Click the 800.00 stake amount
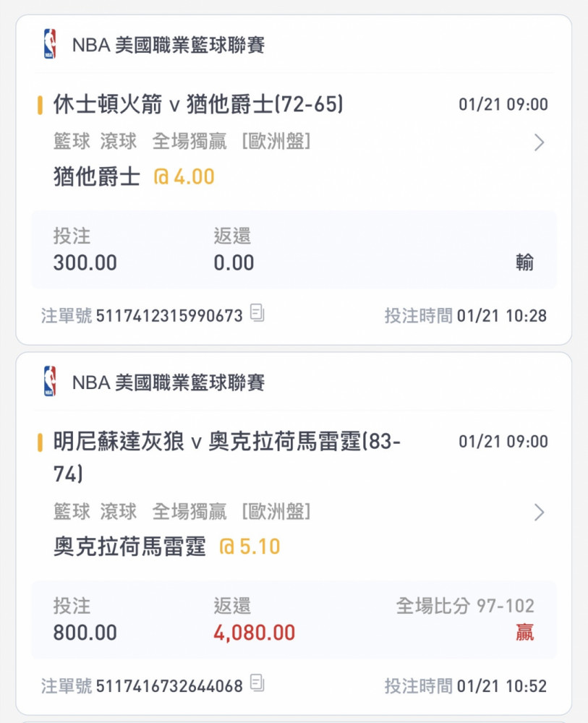588x723 pixels. click(x=85, y=633)
